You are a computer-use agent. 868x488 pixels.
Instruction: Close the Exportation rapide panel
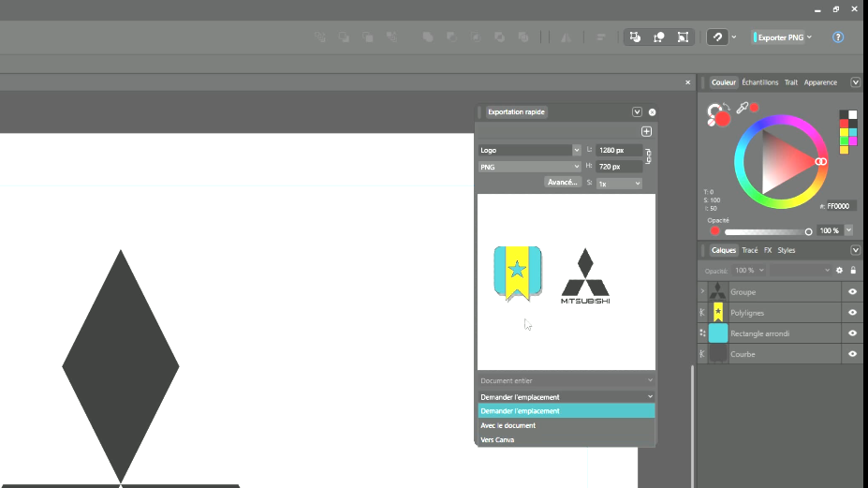pyautogui.click(x=652, y=111)
